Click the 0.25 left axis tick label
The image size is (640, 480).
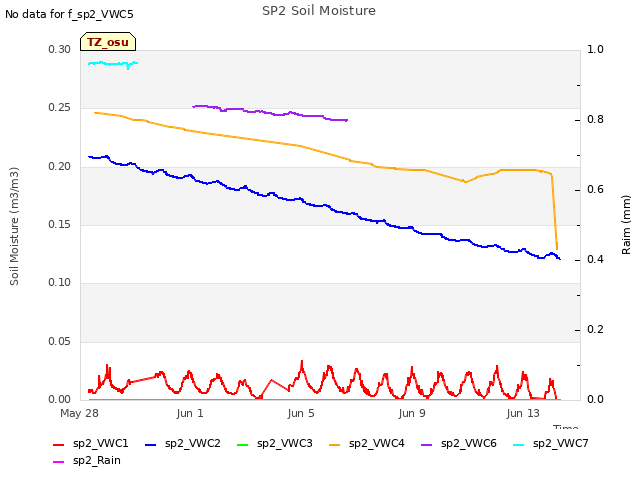pyautogui.click(x=60, y=107)
